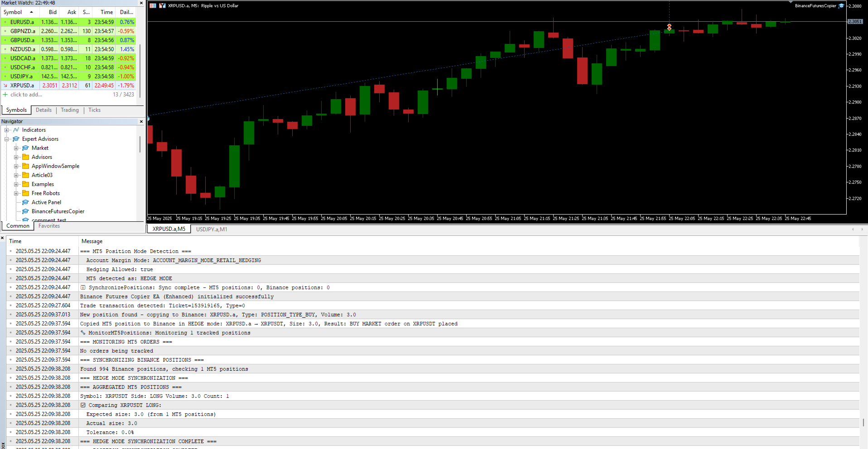Select the Symbols tab in Market Watch
This screenshot has height=449, width=868.
click(x=16, y=110)
